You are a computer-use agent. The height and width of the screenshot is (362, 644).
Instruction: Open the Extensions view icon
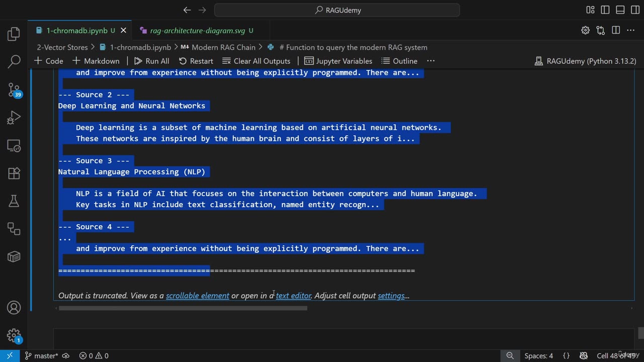(x=14, y=173)
